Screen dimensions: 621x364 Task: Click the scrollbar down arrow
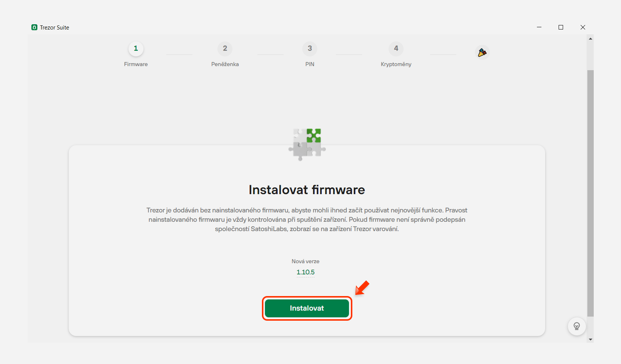point(590,339)
